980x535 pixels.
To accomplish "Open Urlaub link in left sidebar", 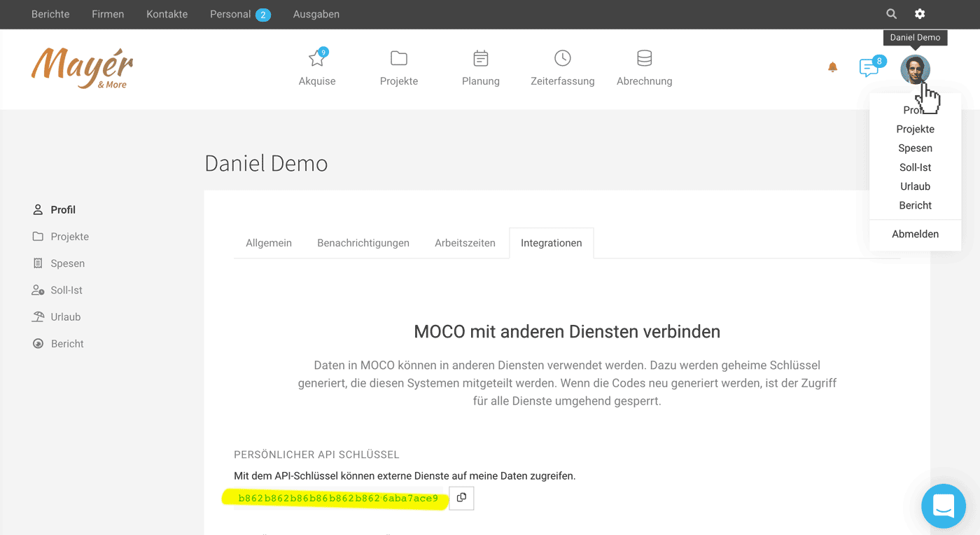I will [66, 317].
